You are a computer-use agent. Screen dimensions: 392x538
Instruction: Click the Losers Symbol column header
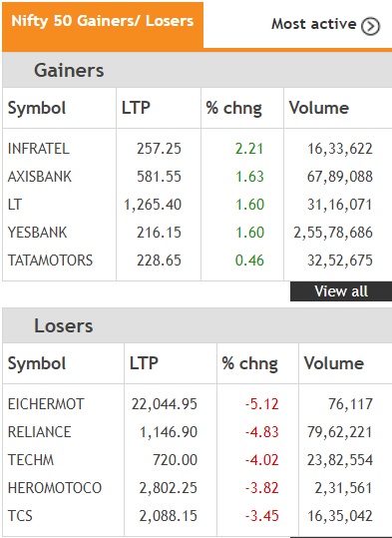37,363
